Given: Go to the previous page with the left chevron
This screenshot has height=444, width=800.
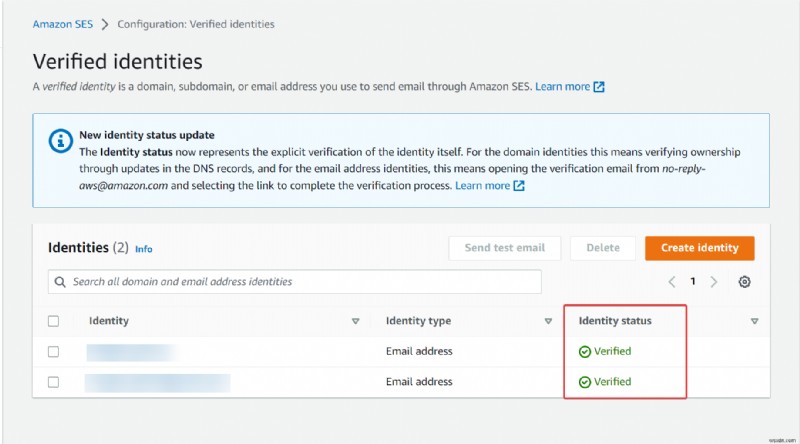Looking at the screenshot, I should point(672,282).
